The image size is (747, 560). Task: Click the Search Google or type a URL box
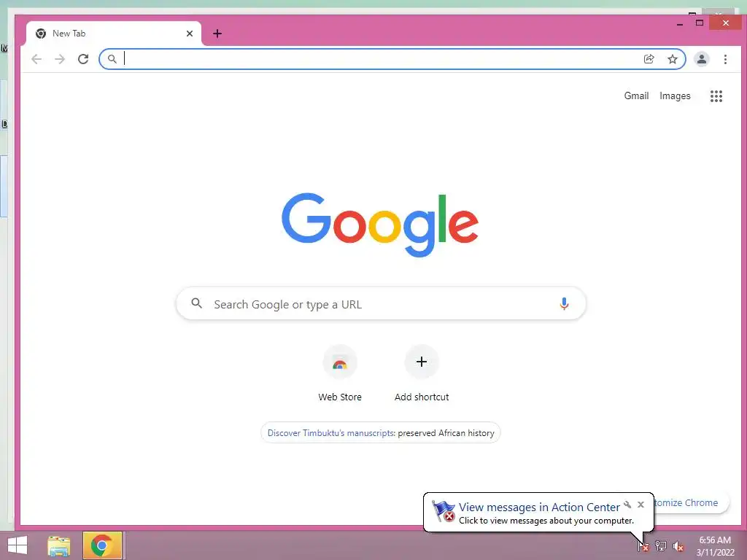click(x=381, y=303)
